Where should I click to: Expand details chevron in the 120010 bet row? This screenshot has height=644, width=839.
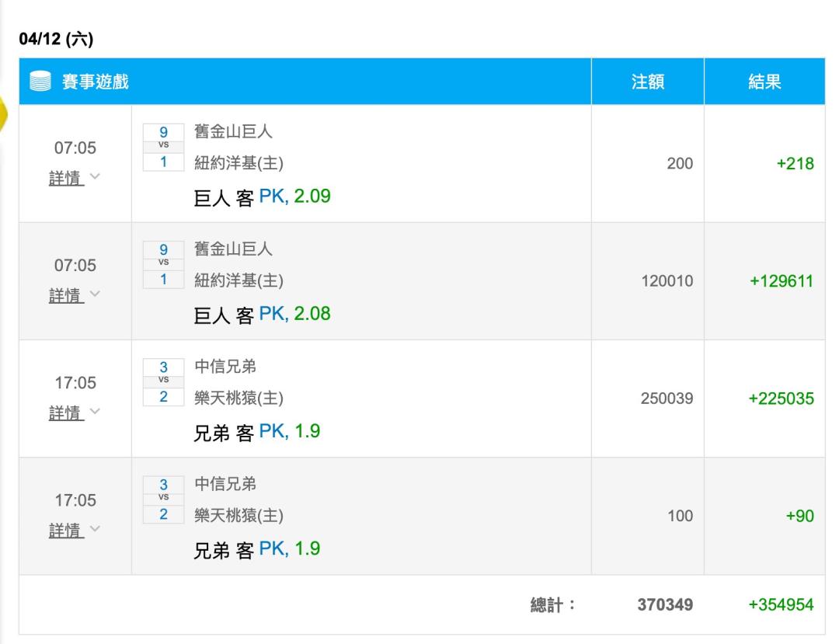click(x=95, y=294)
